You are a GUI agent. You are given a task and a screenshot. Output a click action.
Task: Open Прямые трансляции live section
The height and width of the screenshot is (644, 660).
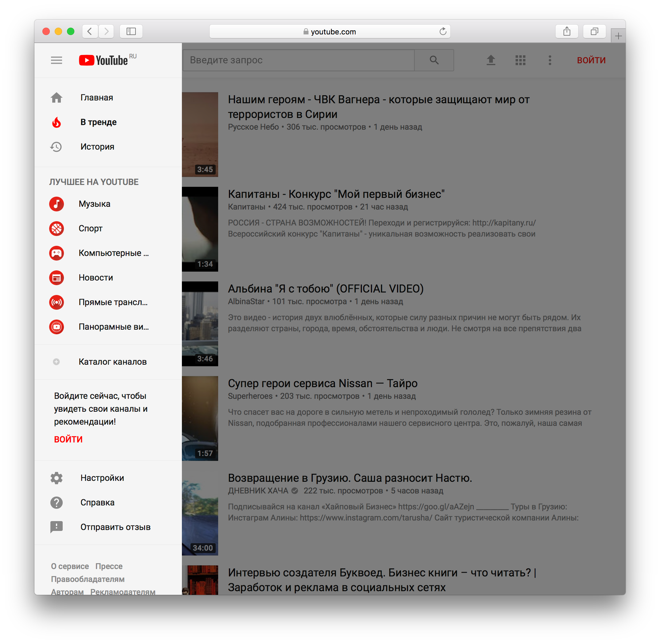[x=113, y=302]
